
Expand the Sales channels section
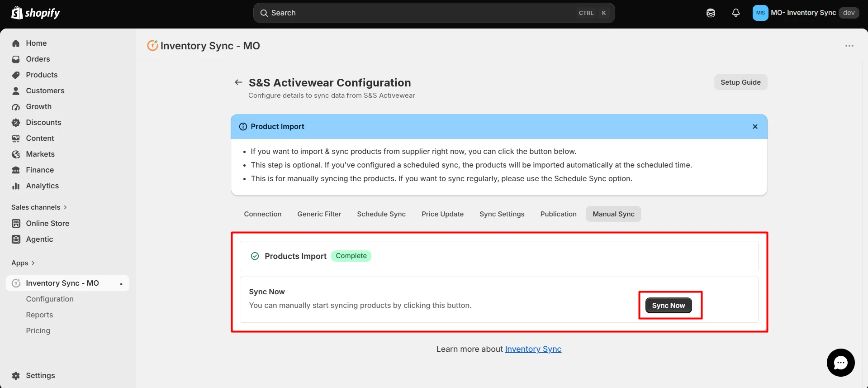pos(39,207)
